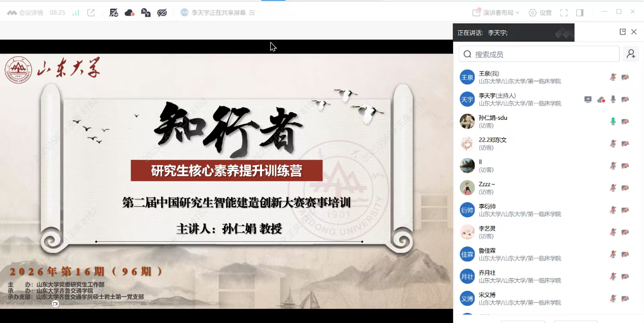Click the 乔月壮 participant name
This screenshot has width=644, height=323.
[487, 273]
